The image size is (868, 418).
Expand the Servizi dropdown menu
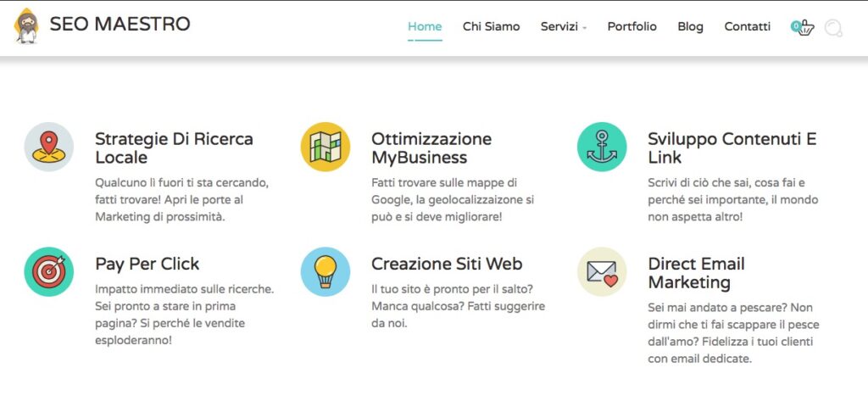click(564, 27)
